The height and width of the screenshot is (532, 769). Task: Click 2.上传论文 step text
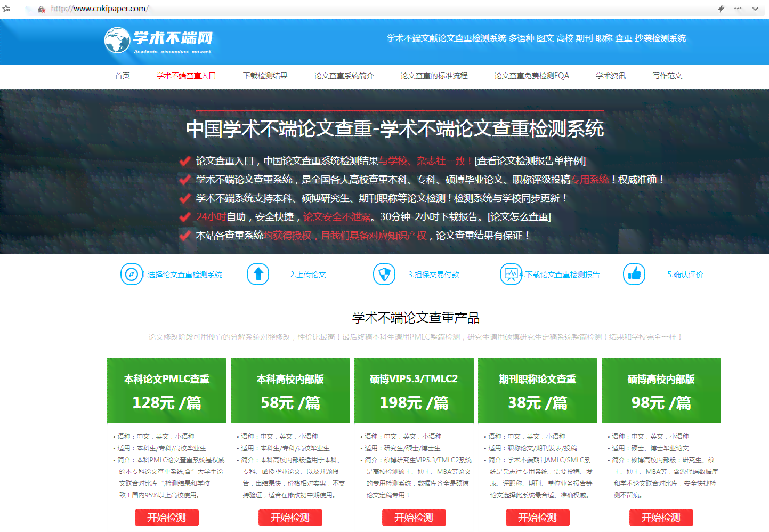pyautogui.click(x=308, y=275)
